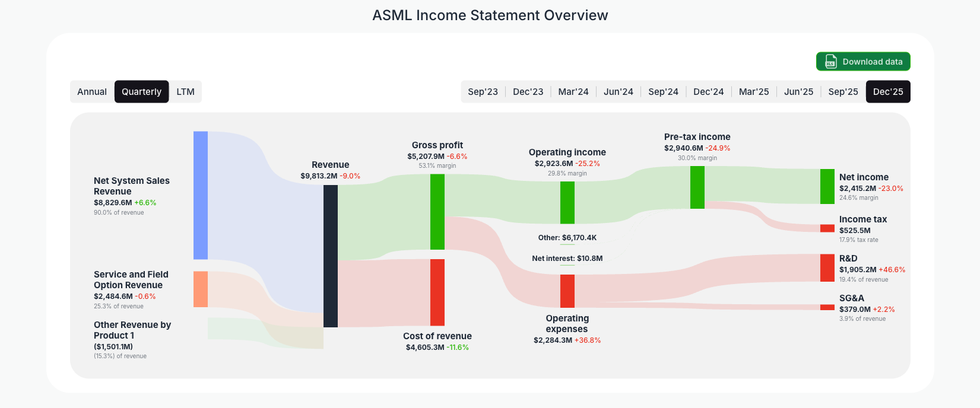Select the Jun'25 quarter
This screenshot has width=980, height=408.
(x=799, y=92)
